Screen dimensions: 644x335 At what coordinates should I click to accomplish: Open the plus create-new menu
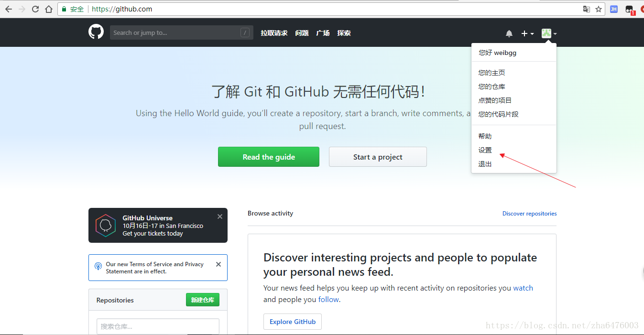(x=527, y=33)
